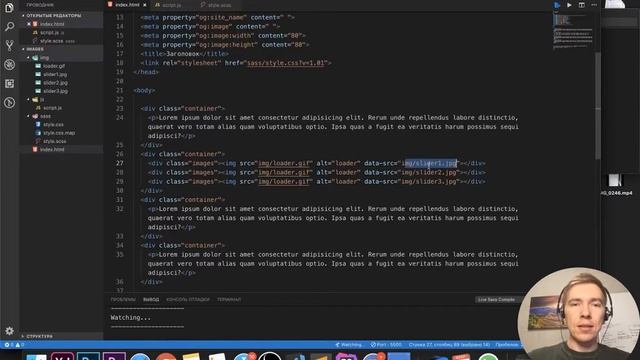
Task: Click the bottom circular icon in the activity bar
Action: click(x=9, y=102)
